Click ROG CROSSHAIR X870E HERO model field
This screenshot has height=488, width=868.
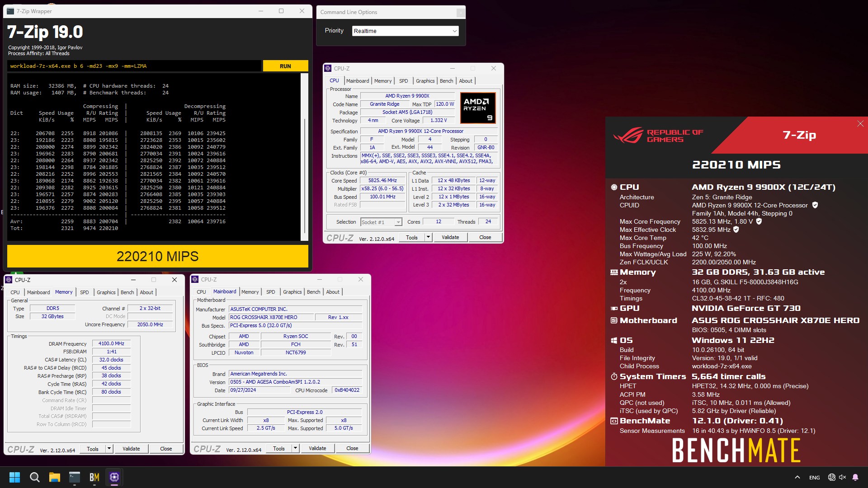[x=270, y=317]
